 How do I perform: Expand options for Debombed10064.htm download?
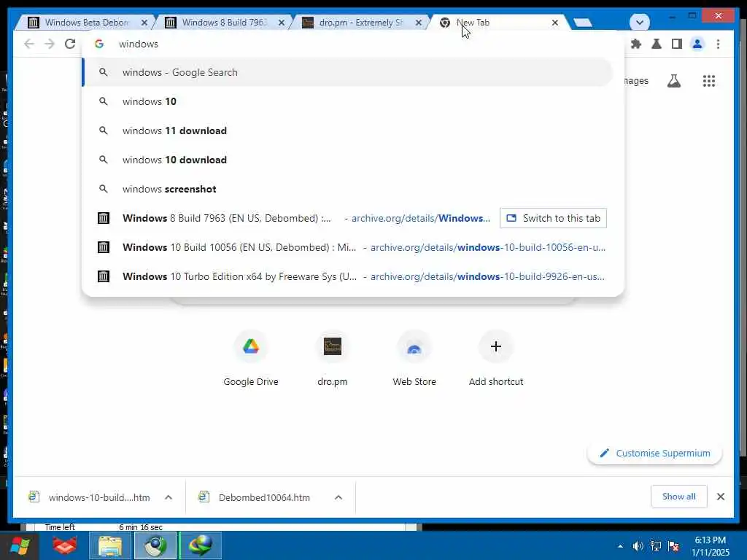(x=338, y=497)
